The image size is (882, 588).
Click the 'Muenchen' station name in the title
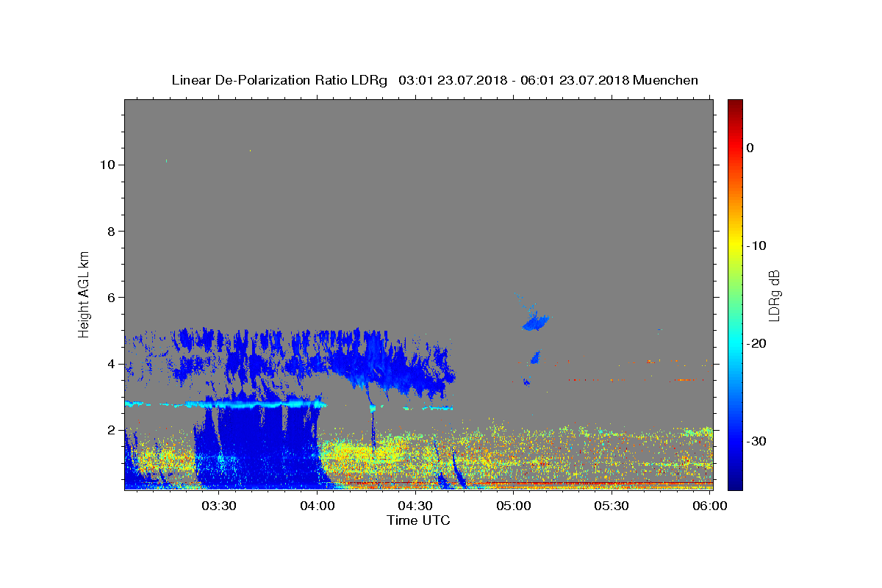point(665,80)
